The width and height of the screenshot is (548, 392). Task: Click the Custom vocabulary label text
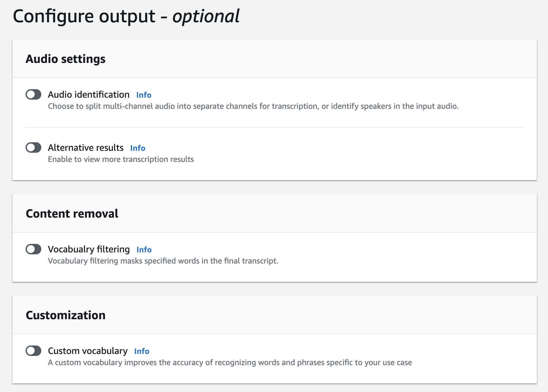click(x=88, y=351)
